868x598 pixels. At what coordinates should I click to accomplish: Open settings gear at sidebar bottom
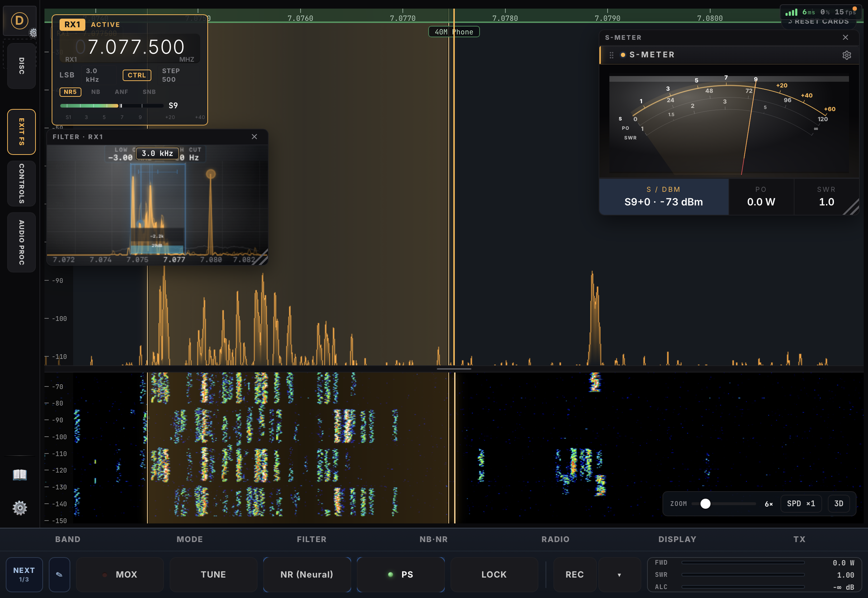(x=20, y=508)
